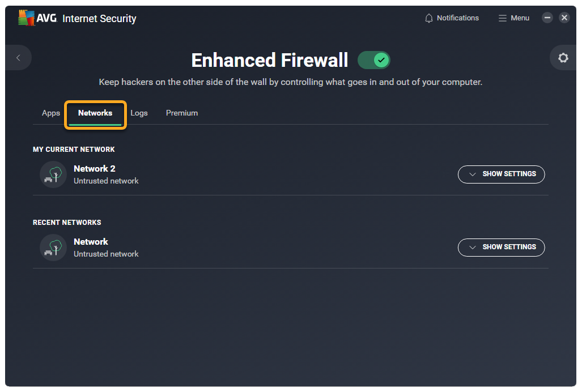The height and width of the screenshot is (392, 582).
Task: Select the Network 2 entry name
Action: coord(95,169)
